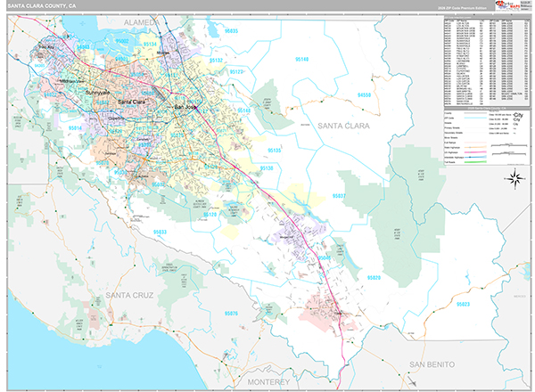Click ZIP code 95033
Image resolution: width=535 pixels, height=392 pixels.
160,233
